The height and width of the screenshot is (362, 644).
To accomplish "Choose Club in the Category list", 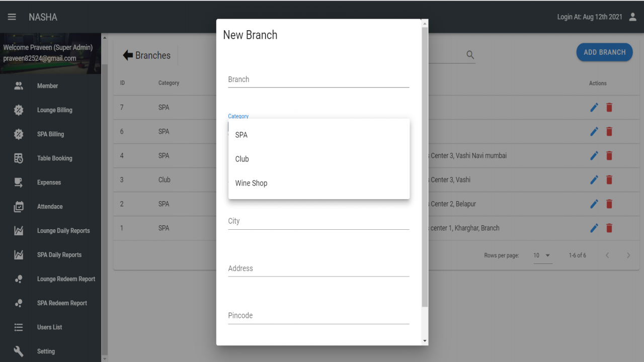I will pyautogui.click(x=319, y=159).
